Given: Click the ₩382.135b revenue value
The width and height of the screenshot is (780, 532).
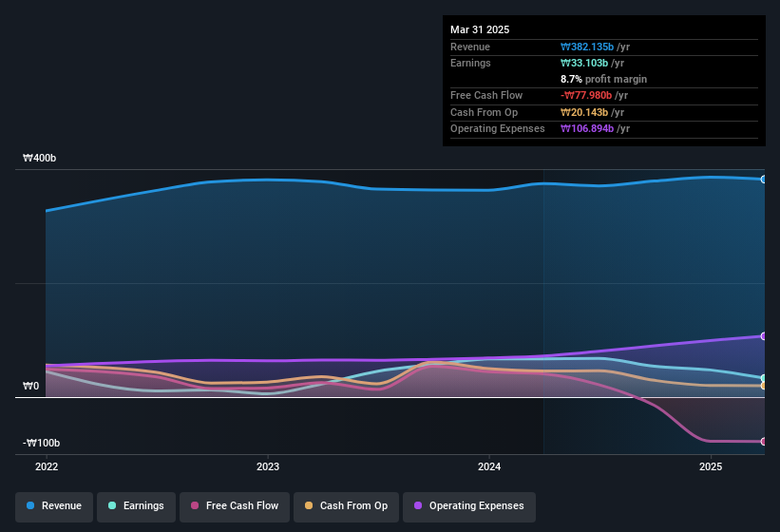Looking at the screenshot, I should [x=587, y=47].
